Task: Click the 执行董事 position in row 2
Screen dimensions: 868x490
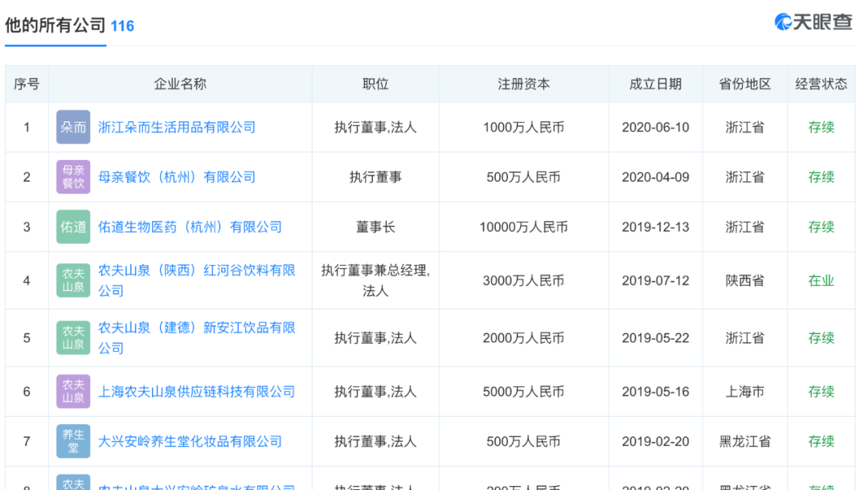Action: point(375,177)
